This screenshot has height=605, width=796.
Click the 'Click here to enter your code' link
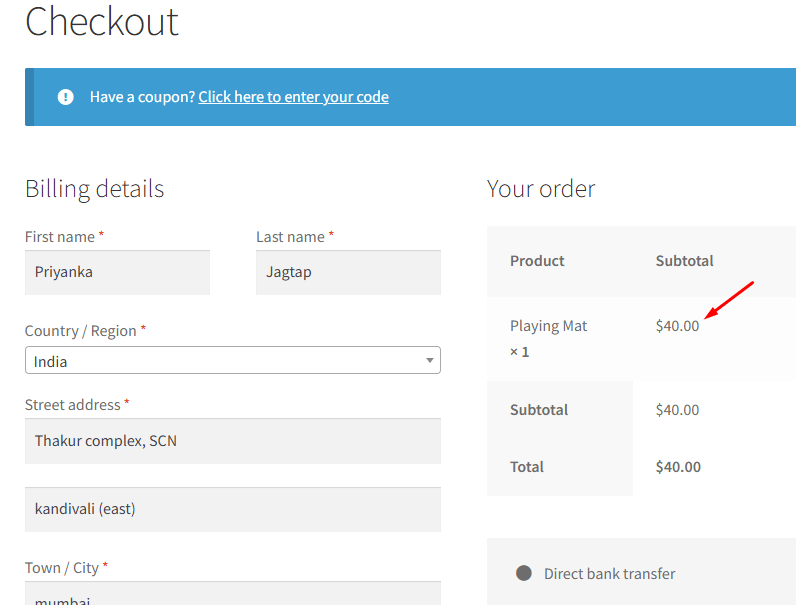click(x=293, y=97)
